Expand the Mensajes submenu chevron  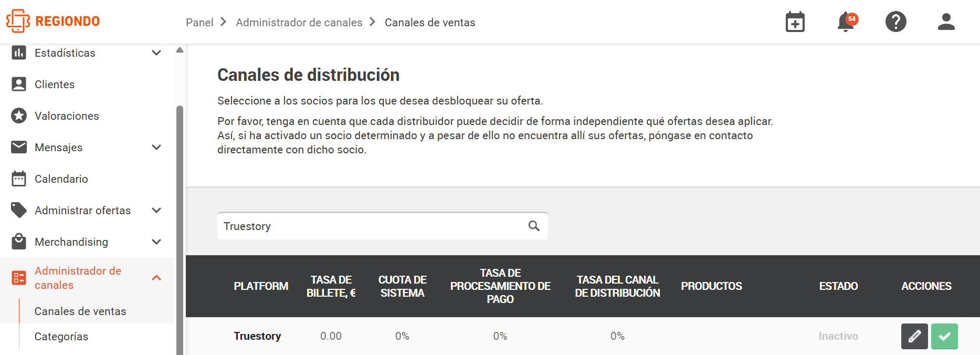click(x=156, y=147)
